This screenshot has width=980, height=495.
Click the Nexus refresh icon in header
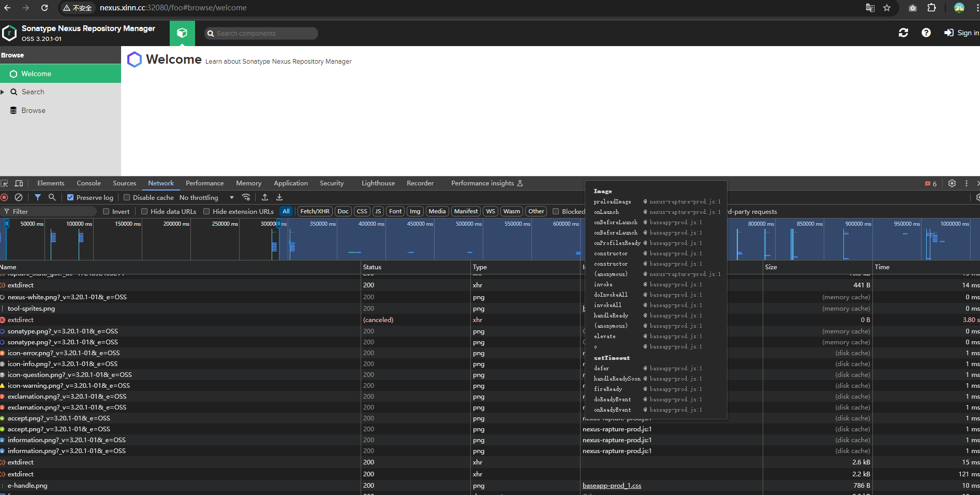(x=903, y=33)
